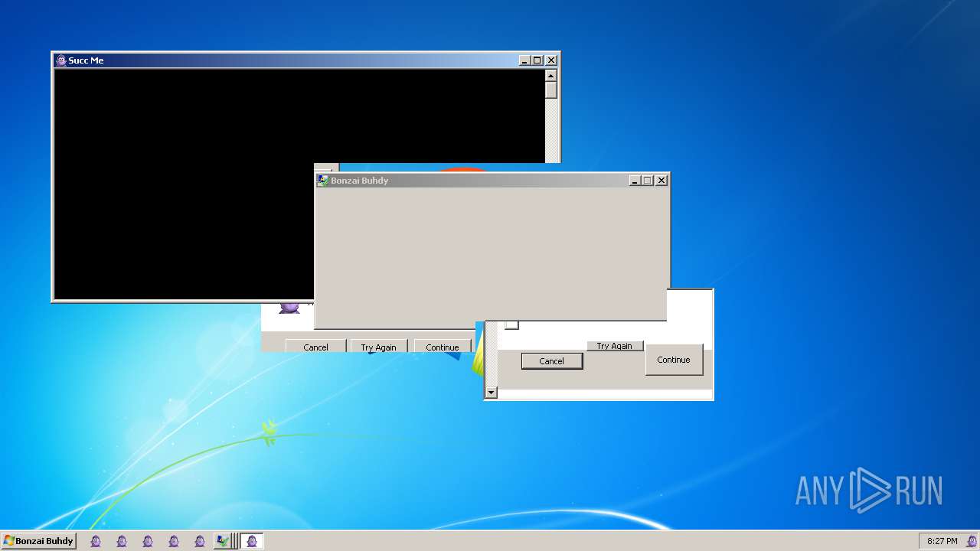Select the active gorilla task button in taskbar

252,541
